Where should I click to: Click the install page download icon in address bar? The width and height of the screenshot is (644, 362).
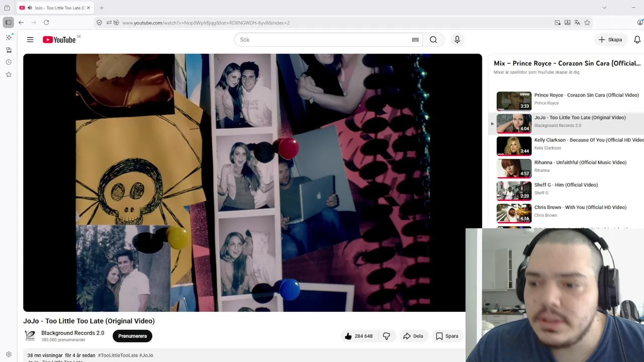pos(568,23)
